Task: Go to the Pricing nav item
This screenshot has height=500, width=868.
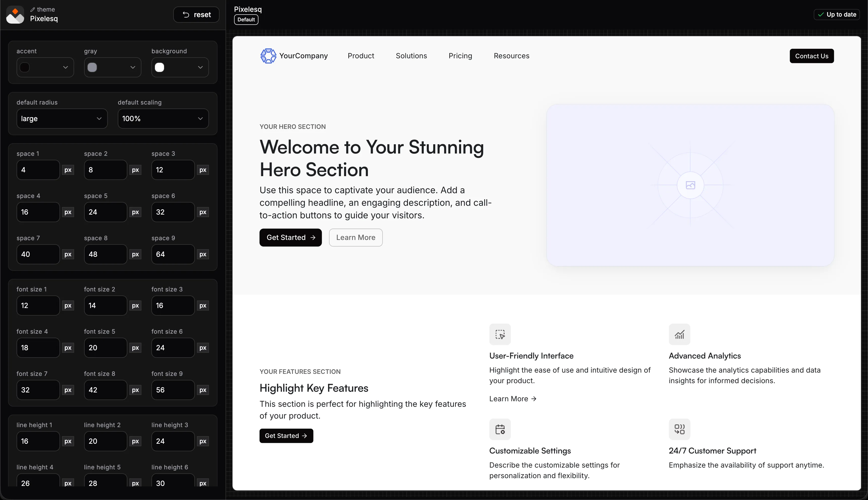Action: click(x=460, y=56)
